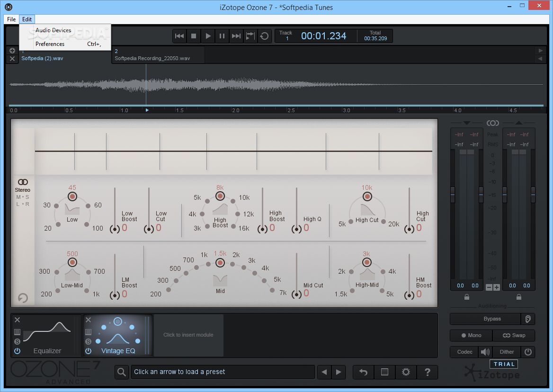
Task: Select the Equalizer module tile
Action: click(x=47, y=336)
